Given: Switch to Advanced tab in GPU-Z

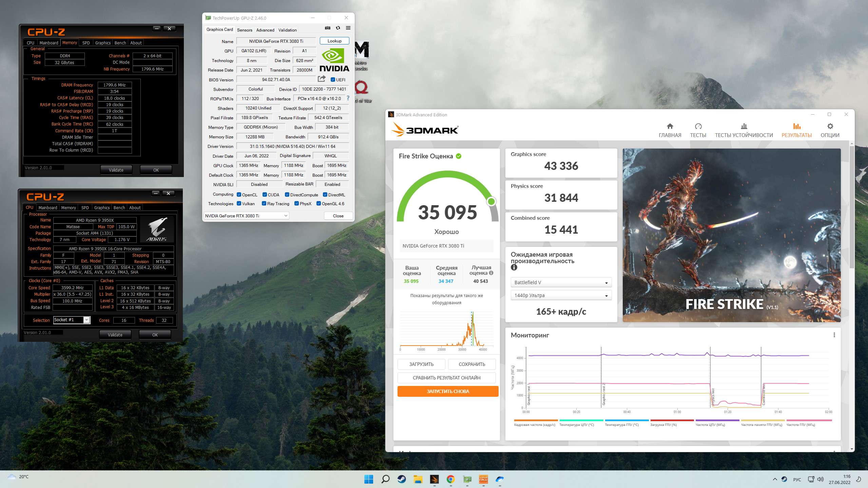Looking at the screenshot, I should pos(265,30).
